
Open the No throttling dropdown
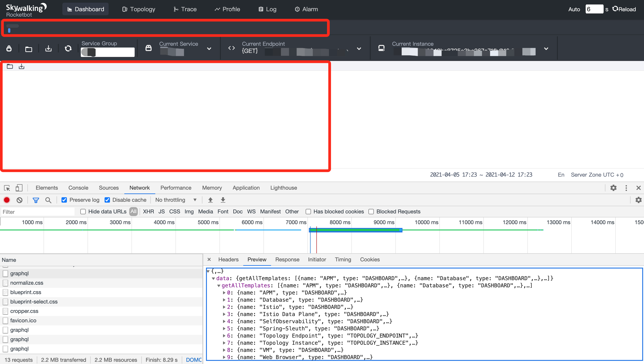(175, 200)
